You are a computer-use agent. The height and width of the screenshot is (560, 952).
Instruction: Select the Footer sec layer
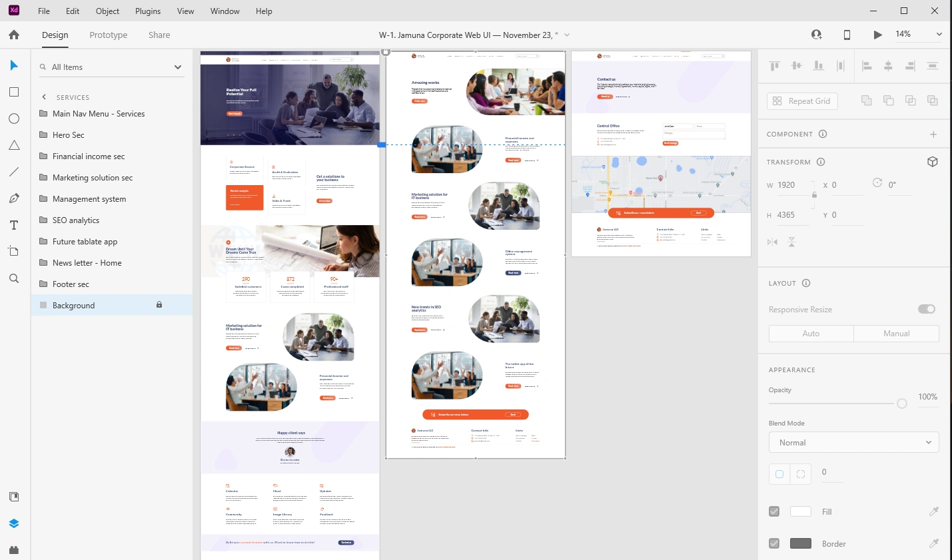(112, 284)
